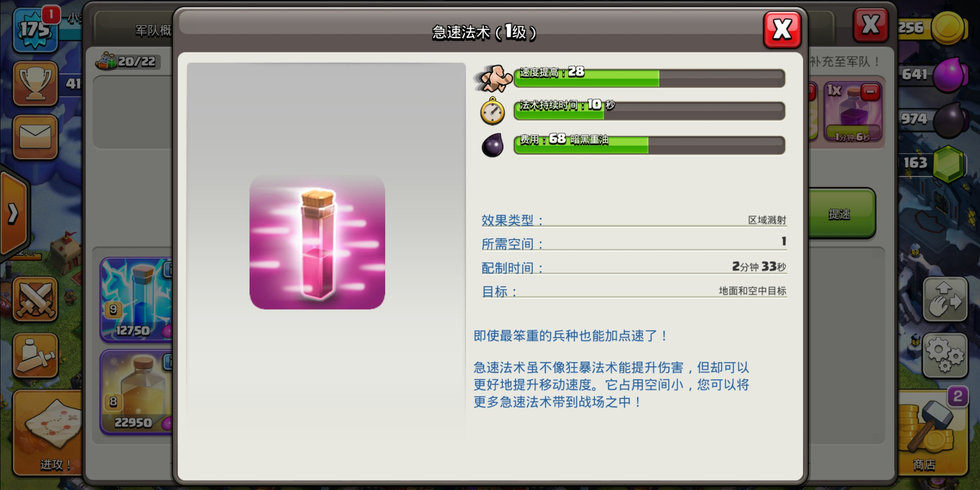Open the 商店 shop hammer button
Screen dimensions: 980x490
pos(933,433)
